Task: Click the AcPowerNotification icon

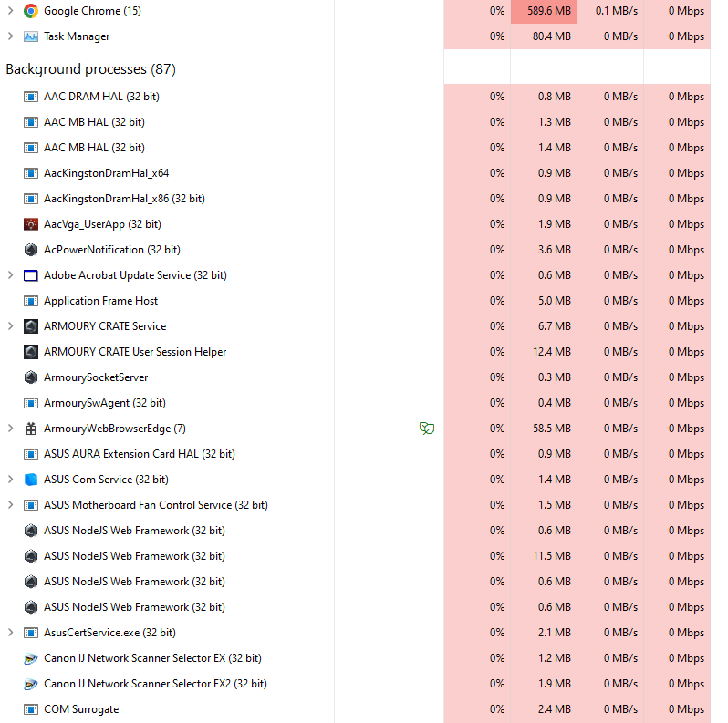Action: (31, 250)
